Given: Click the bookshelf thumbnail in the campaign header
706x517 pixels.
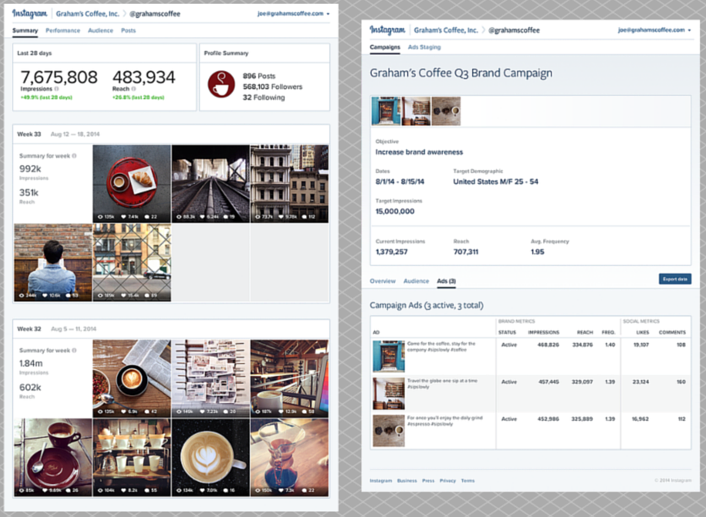Looking at the screenshot, I should (416, 111).
